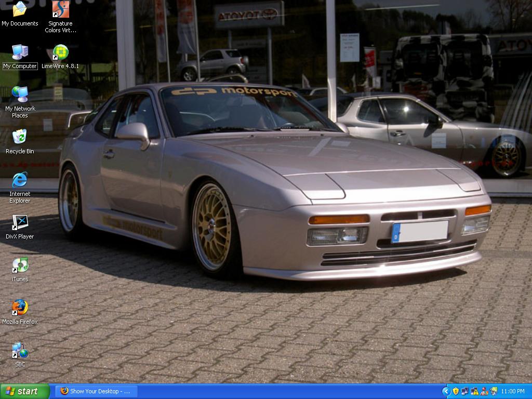
Task: Launch Internet Explorer from the desktop
Action: click(x=20, y=180)
